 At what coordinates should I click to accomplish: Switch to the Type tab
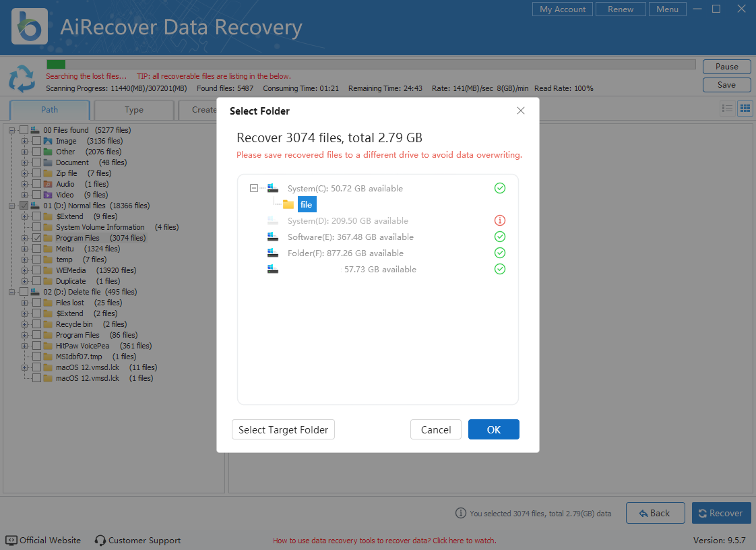[133, 110]
